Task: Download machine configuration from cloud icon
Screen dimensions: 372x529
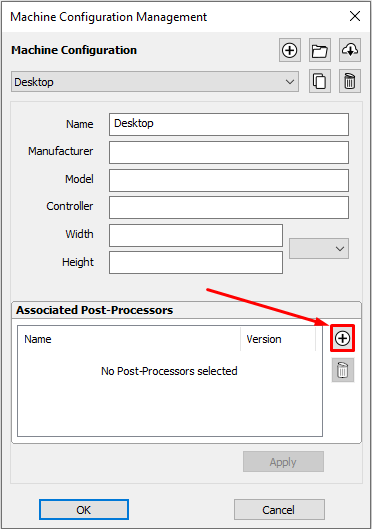Action: click(x=350, y=50)
